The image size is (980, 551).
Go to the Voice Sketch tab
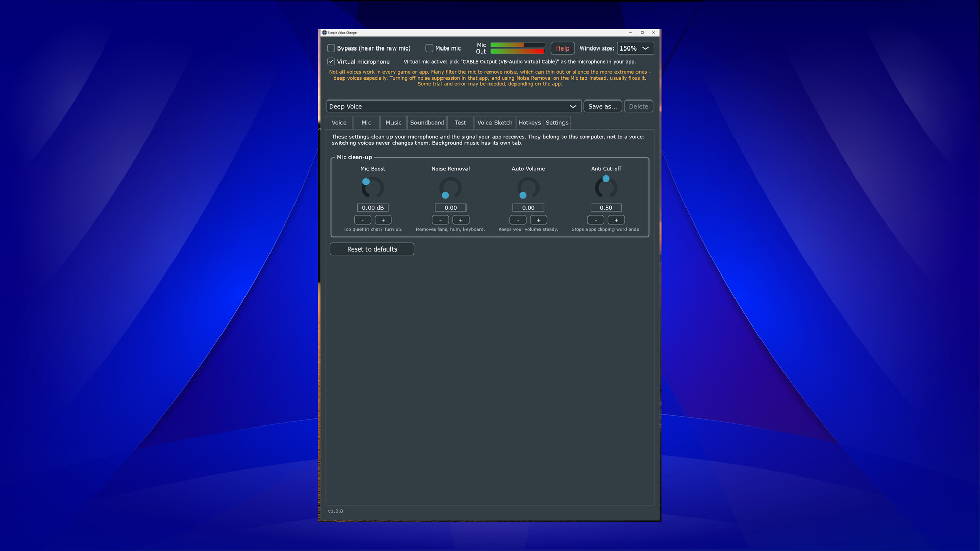tap(495, 123)
